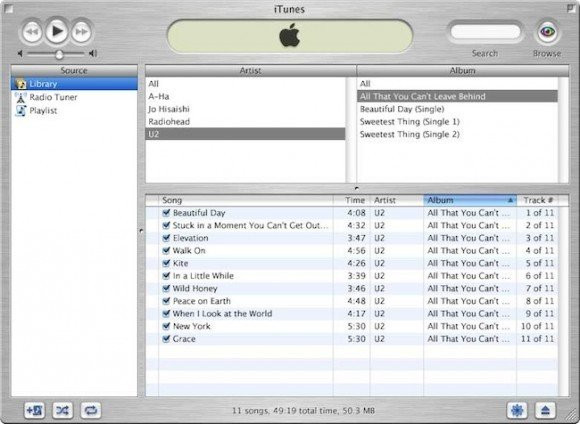The image size is (580, 424).
Task: Toggle shuffle mode icon
Action: coord(63,410)
